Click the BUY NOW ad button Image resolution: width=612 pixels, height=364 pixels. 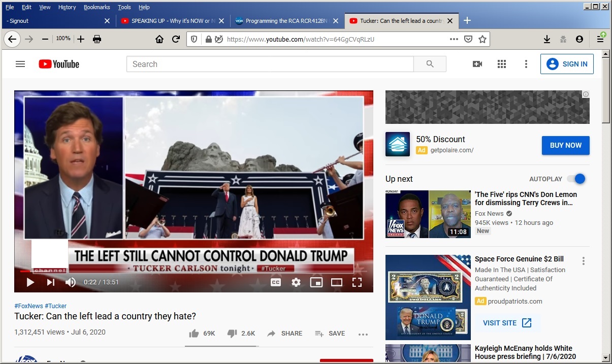tap(566, 145)
